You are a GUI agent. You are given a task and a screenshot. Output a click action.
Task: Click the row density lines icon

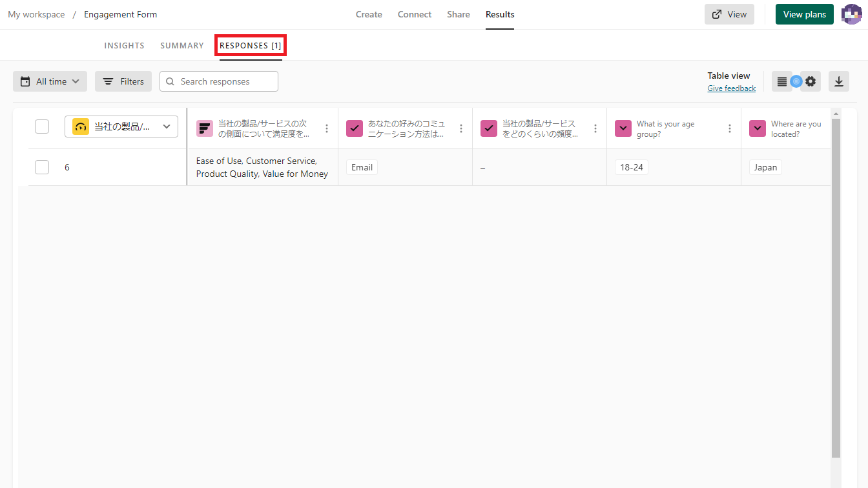pos(781,81)
